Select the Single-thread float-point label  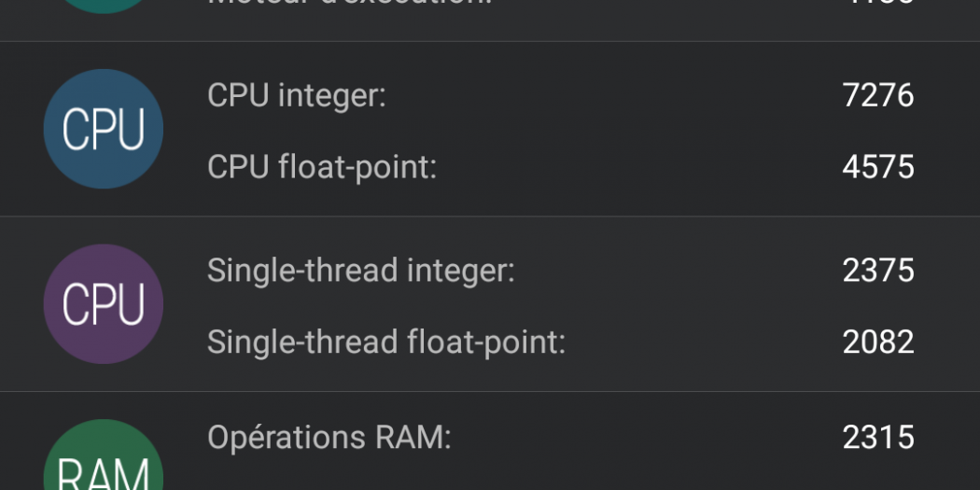(385, 343)
